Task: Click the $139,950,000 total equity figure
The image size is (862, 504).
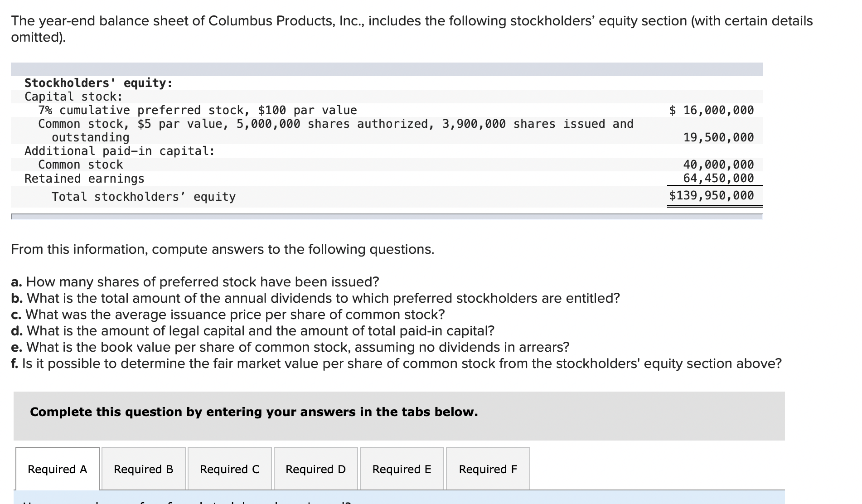Action: click(712, 195)
